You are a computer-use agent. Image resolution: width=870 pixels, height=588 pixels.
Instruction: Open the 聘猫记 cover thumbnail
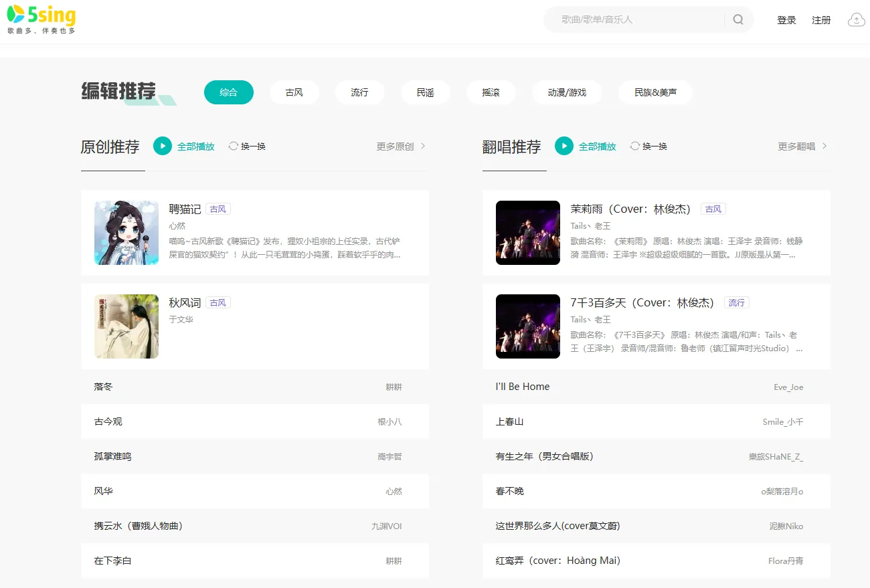point(126,233)
